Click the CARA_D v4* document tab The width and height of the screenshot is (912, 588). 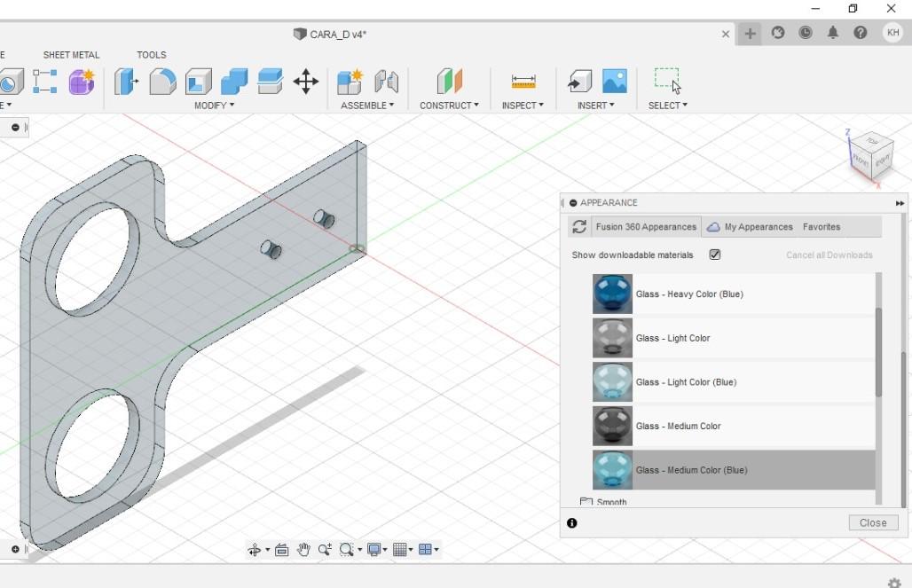330,35
